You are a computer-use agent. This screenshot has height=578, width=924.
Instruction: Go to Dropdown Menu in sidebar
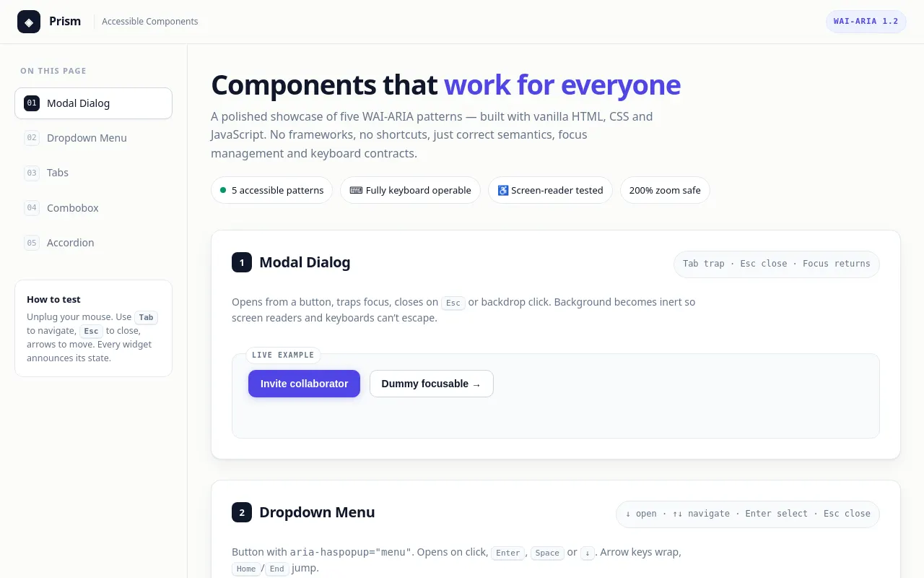(93, 138)
